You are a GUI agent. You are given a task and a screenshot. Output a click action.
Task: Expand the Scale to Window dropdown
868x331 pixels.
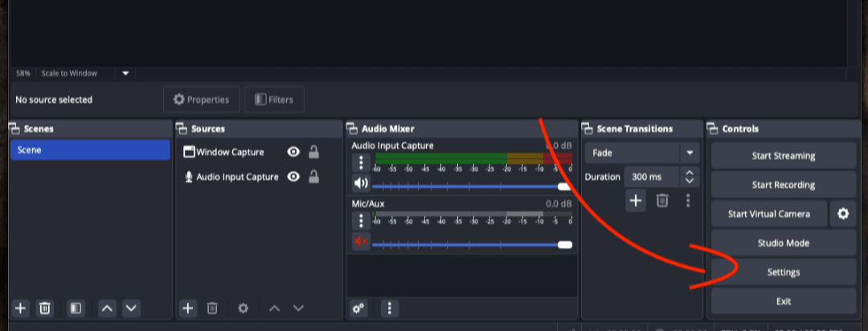[x=125, y=73]
